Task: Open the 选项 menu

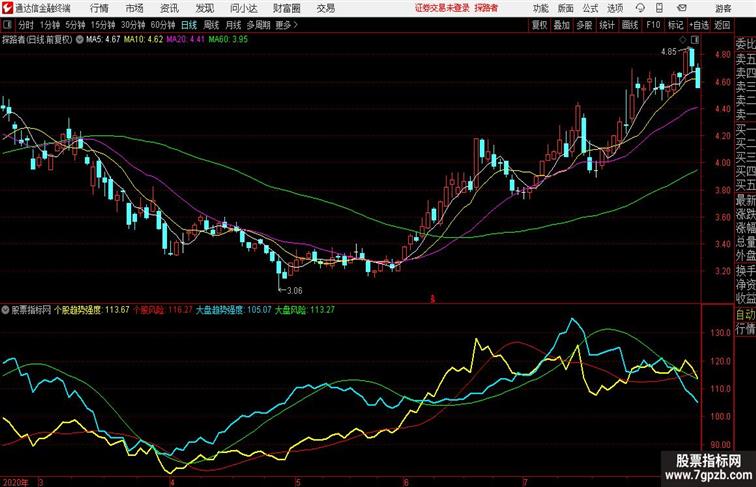Action: tap(615, 8)
